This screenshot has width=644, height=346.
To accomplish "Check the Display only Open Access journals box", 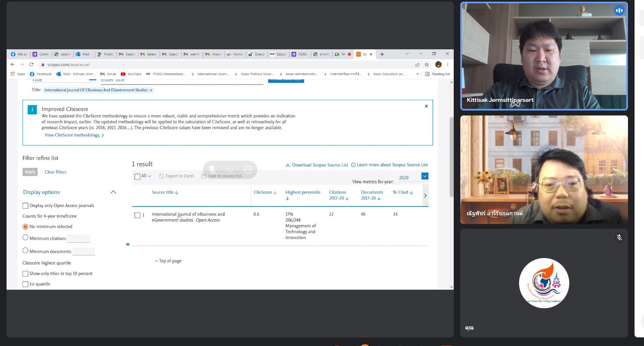I will pyautogui.click(x=25, y=206).
